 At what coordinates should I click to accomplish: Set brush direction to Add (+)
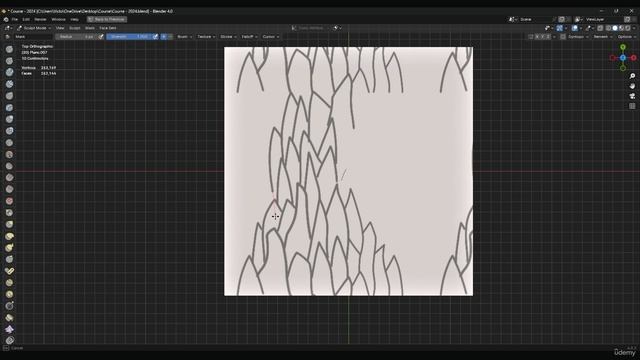[164, 37]
